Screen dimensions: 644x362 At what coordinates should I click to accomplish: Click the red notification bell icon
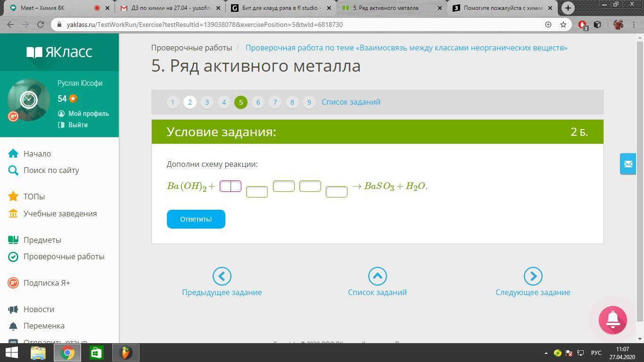(612, 320)
